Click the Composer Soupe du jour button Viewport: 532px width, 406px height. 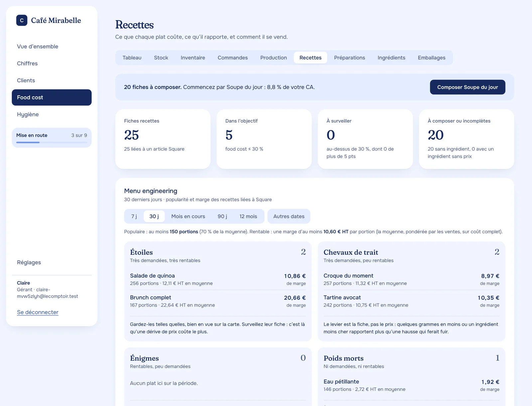(x=467, y=87)
